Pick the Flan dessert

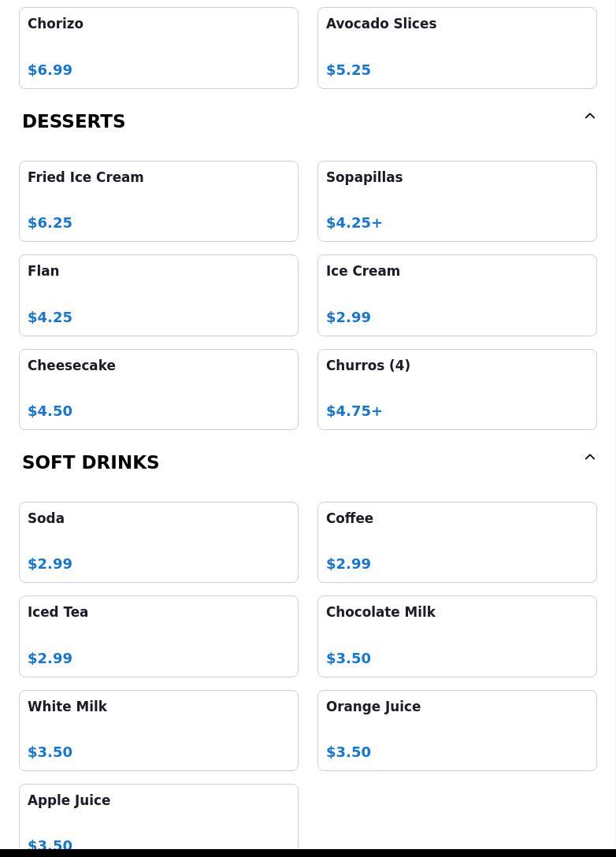coord(158,295)
